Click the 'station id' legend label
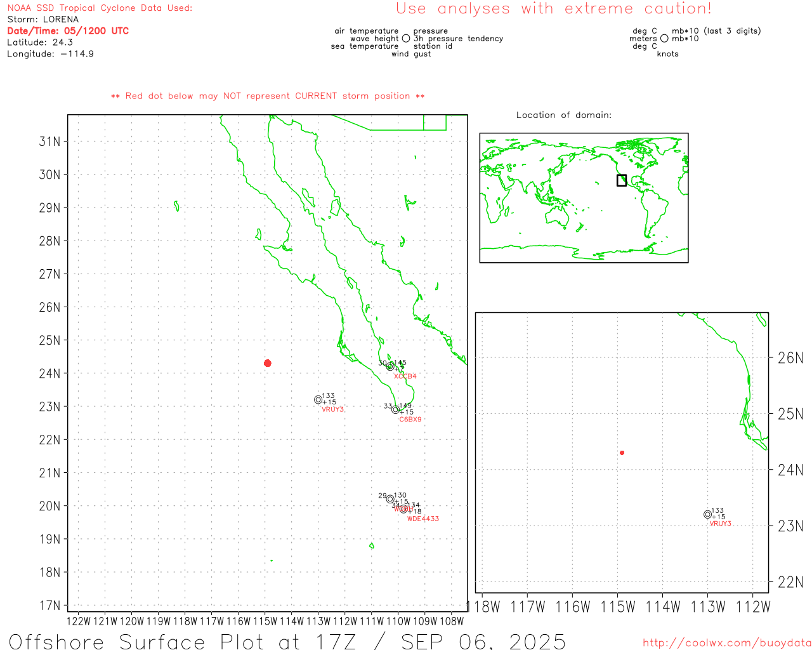The height and width of the screenshot is (650, 812). pyautogui.click(x=433, y=46)
